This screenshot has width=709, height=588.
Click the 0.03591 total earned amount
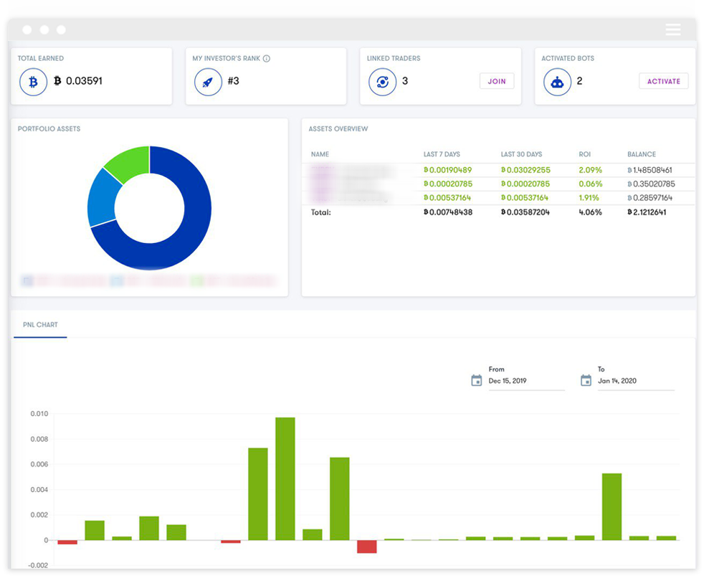click(78, 81)
